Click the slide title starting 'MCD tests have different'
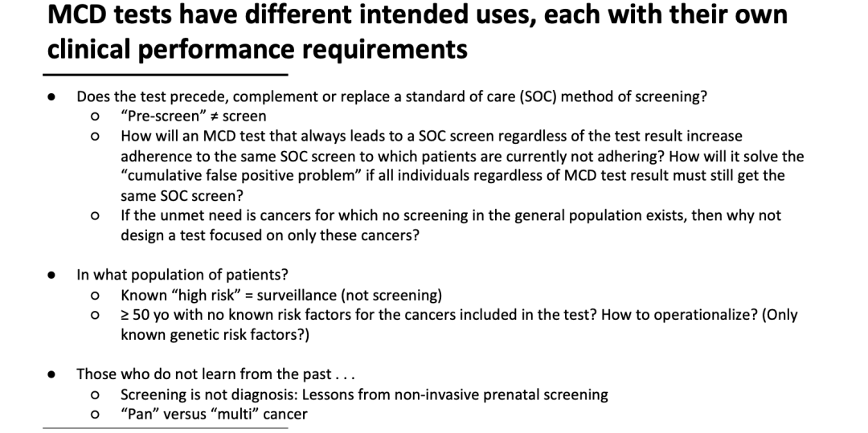This screenshot has width=868, height=433. point(417,31)
